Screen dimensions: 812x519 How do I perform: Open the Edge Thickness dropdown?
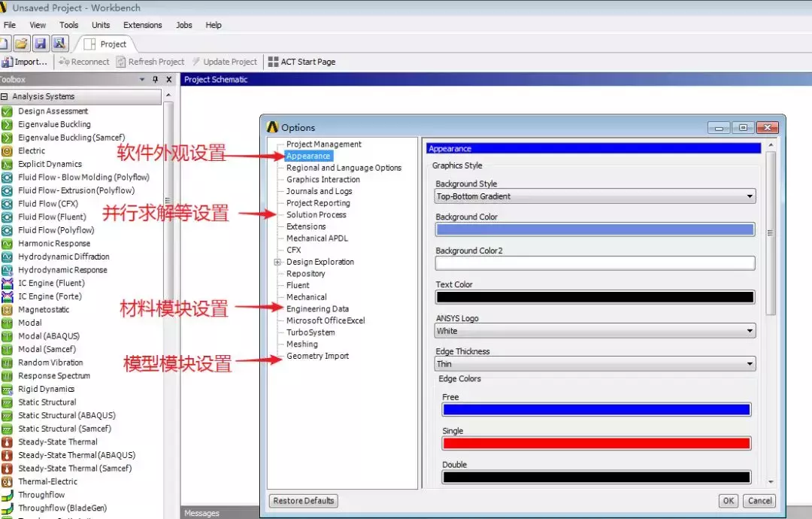pyautogui.click(x=595, y=364)
